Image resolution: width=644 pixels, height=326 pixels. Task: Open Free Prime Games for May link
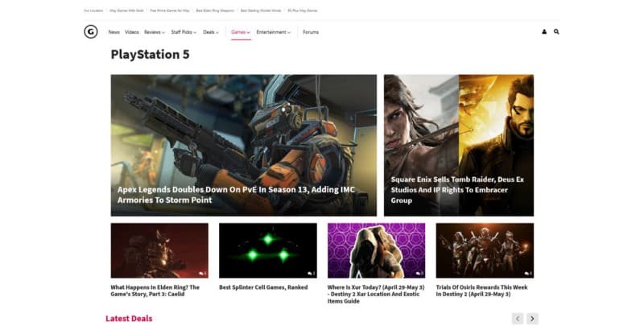tap(170, 10)
